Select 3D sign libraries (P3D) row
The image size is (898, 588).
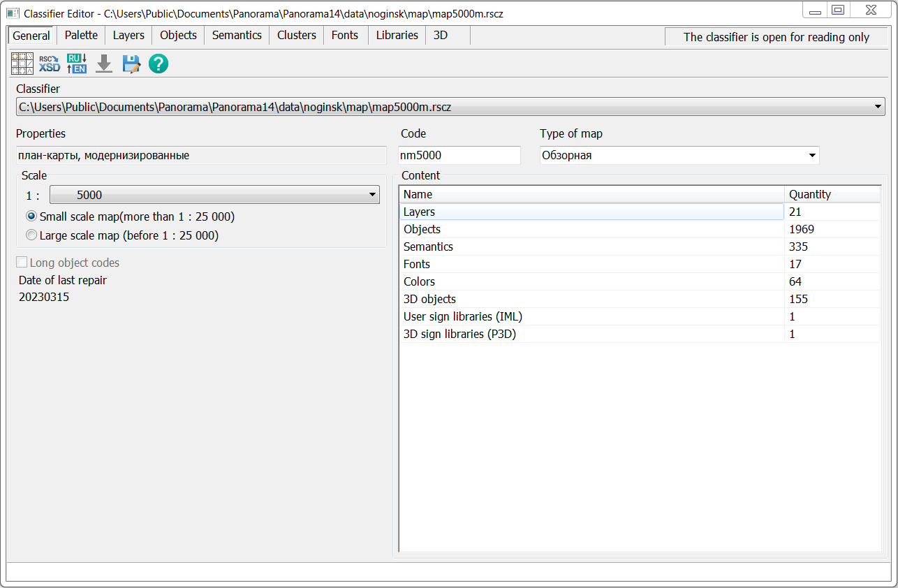click(x=640, y=334)
